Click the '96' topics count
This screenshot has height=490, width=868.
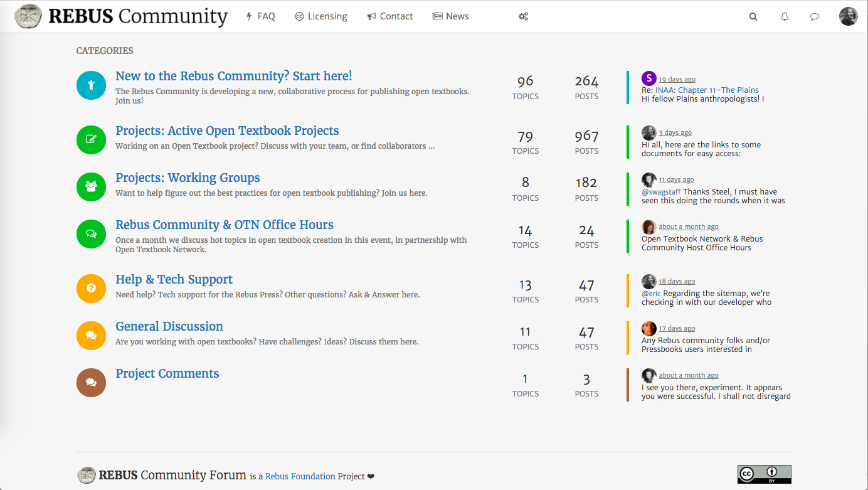pos(526,81)
